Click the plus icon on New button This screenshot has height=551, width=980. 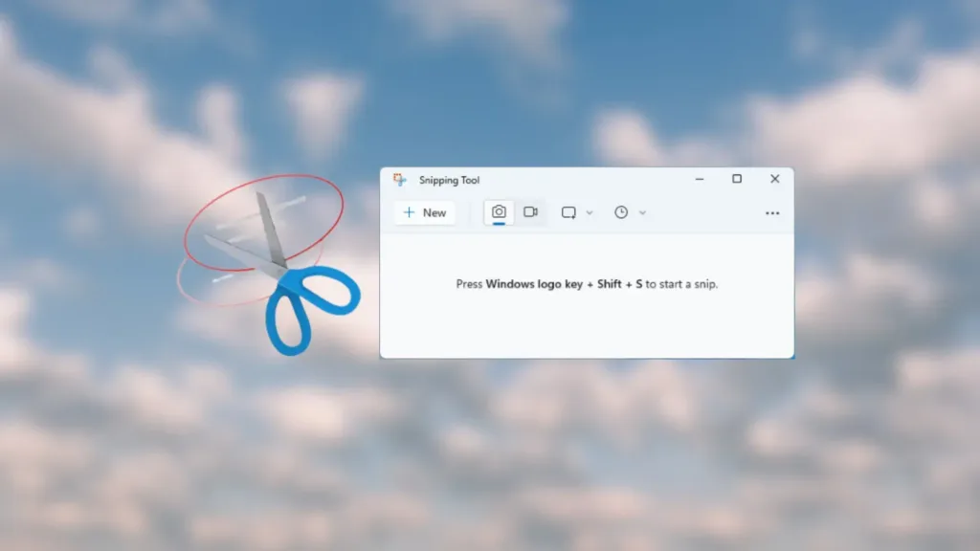pyautogui.click(x=409, y=212)
